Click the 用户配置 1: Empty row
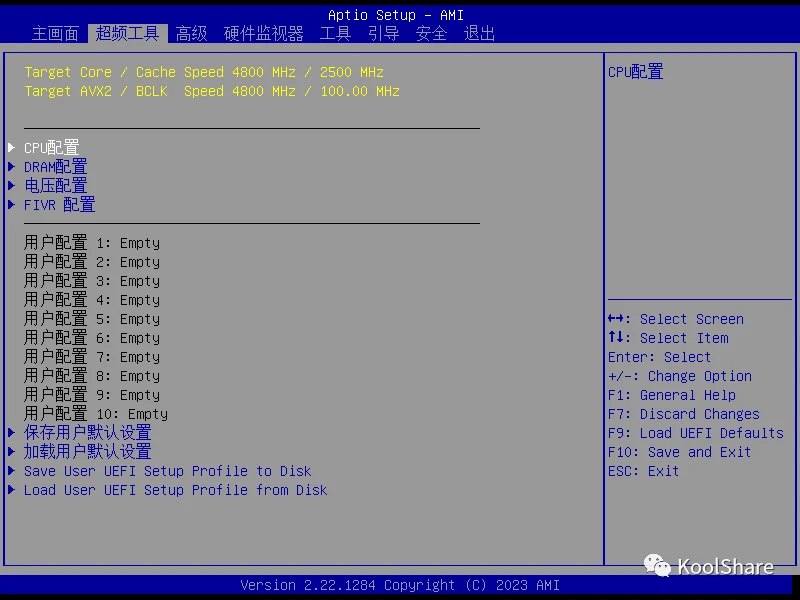This screenshot has height=600, width=800. click(92, 243)
